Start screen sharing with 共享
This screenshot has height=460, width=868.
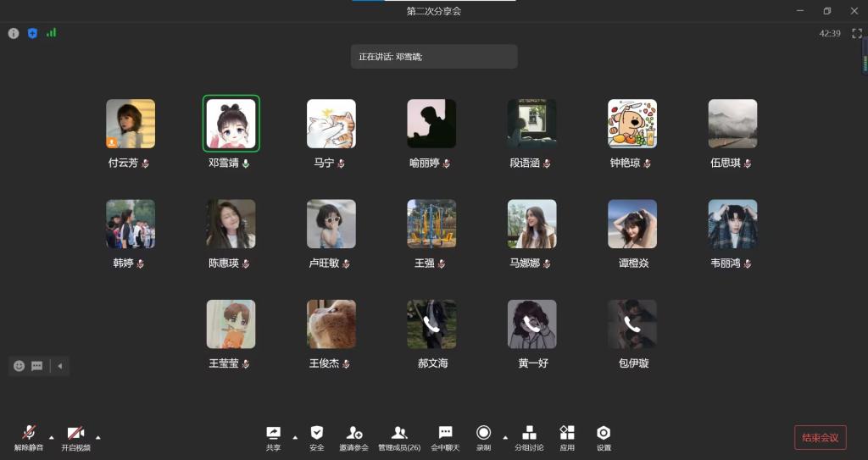click(x=273, y=433)
